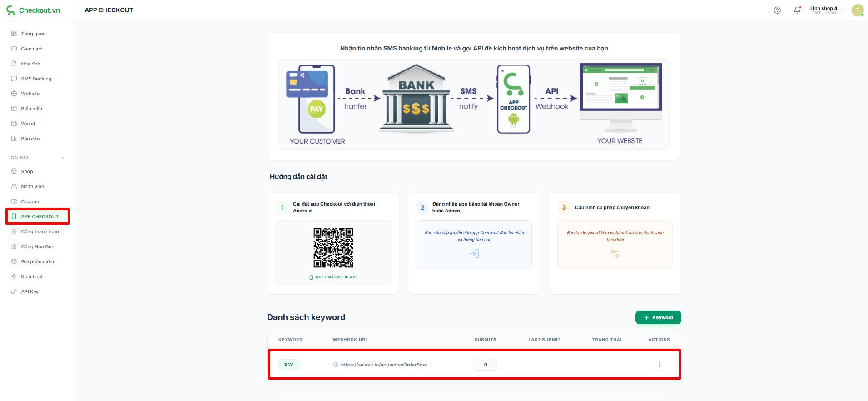Click the add Keyword button

(x=658, y=317)
